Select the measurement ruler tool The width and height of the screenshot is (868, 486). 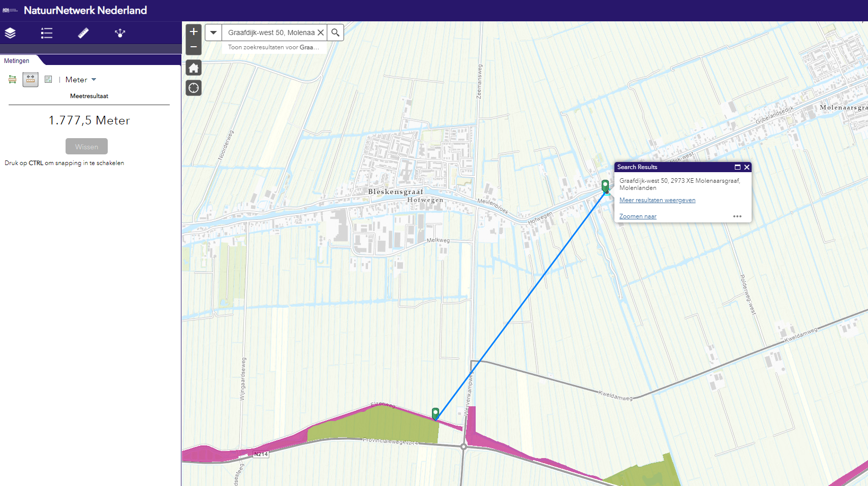(83, 33)
